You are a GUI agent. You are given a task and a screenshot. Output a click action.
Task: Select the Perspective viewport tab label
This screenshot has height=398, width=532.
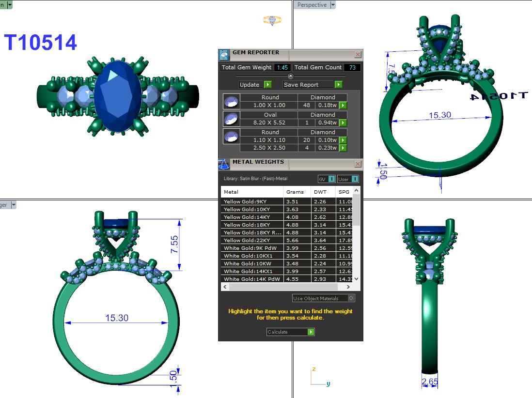(x=312, y=5)
